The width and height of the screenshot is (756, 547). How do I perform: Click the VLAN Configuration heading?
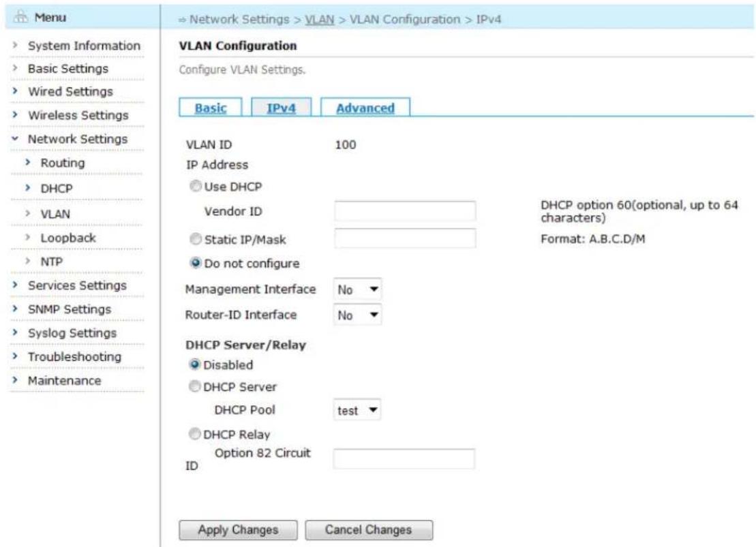(238, 46)
